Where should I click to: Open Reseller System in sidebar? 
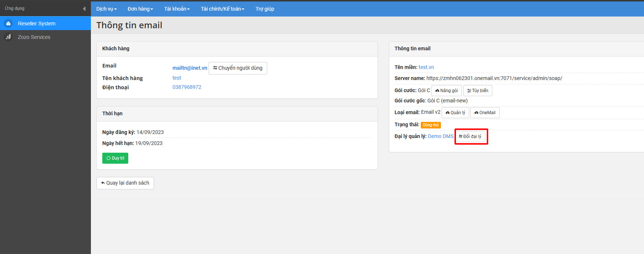point(45,23)
